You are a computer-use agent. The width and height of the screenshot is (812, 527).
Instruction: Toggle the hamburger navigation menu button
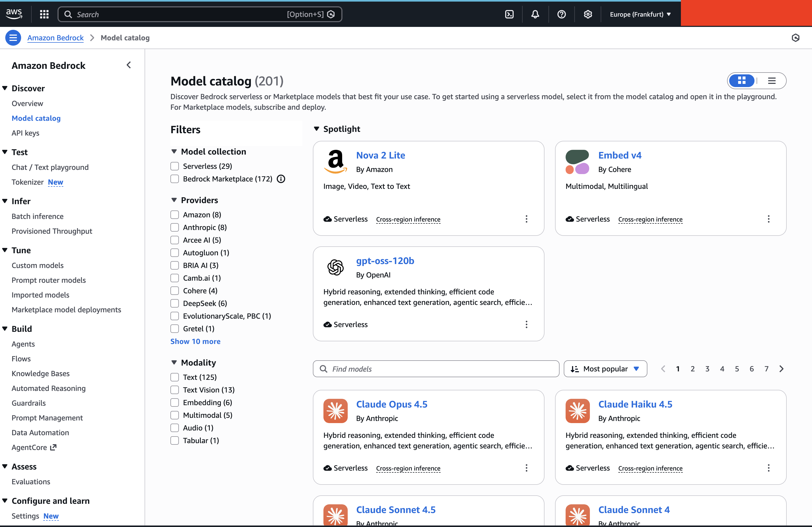(x=13, y=38)
